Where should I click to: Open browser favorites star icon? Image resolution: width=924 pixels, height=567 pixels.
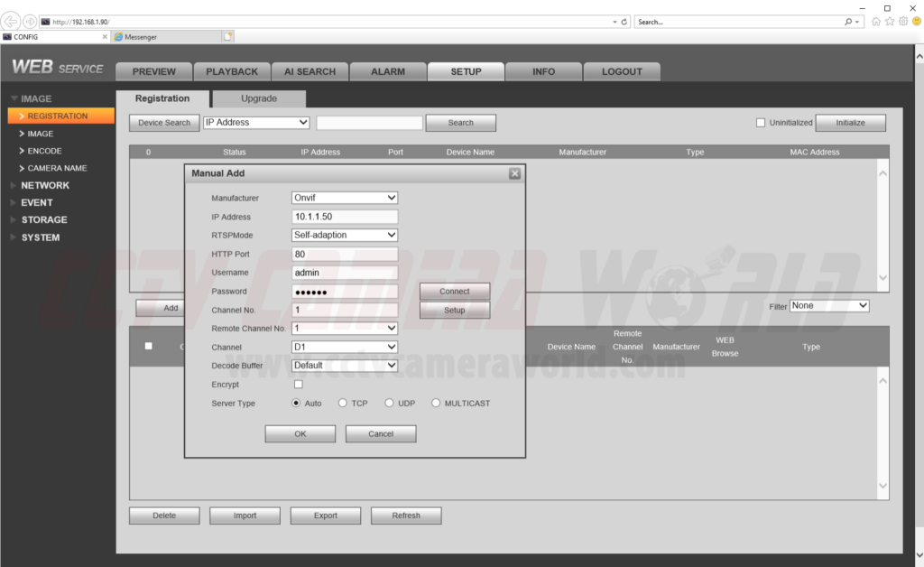tap(890, 21)
